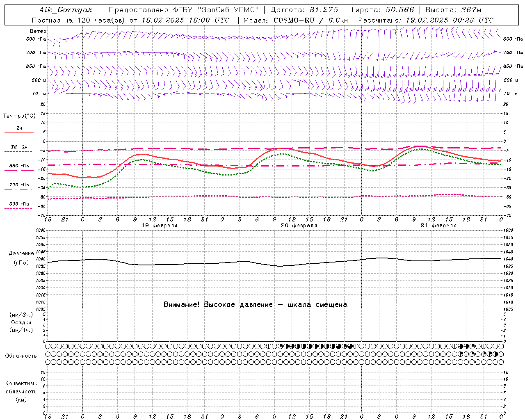This screenshot has height=420, width=525.
Task: Click the station name Alk_Gornyak
Action: coord(65,10)
